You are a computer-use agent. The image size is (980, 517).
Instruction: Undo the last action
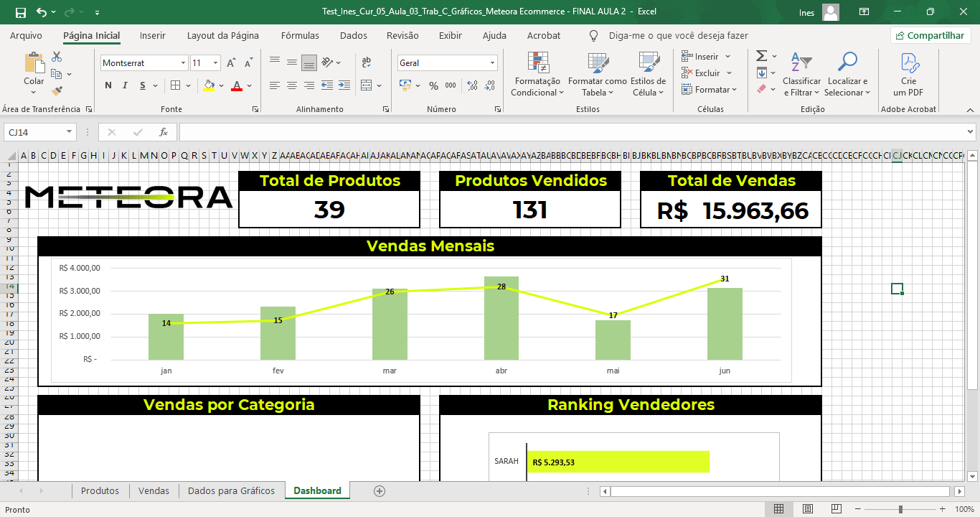point(41,12)
